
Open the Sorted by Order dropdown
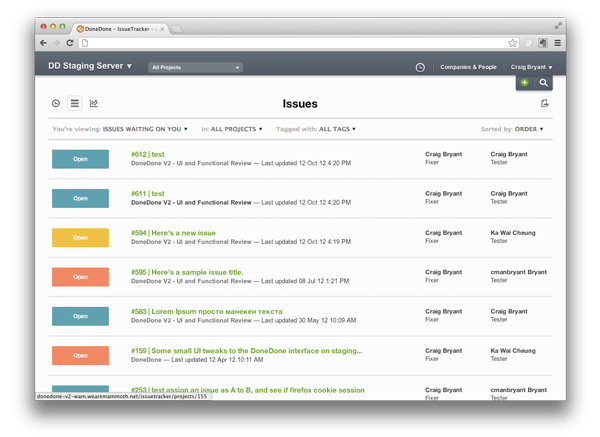(x=529, y=129)
